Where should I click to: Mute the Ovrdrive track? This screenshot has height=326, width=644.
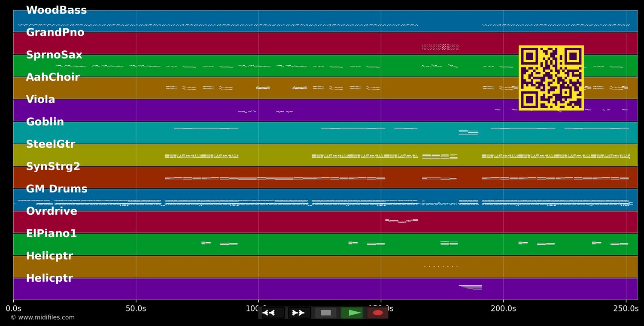coord(52,211)
